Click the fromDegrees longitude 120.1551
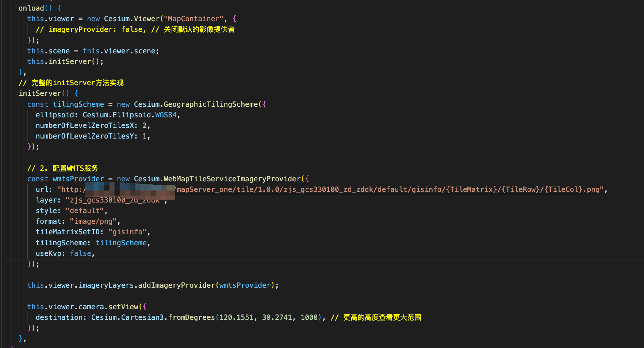The width and height of the screenshot is (644, 348). tap(236, 317)
